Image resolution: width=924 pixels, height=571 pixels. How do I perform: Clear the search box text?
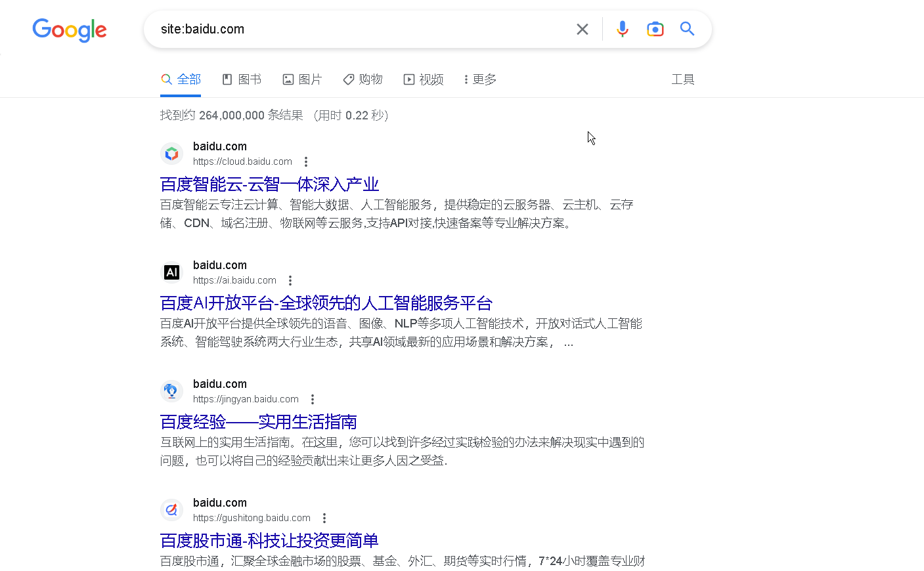(x=582, y=29)
